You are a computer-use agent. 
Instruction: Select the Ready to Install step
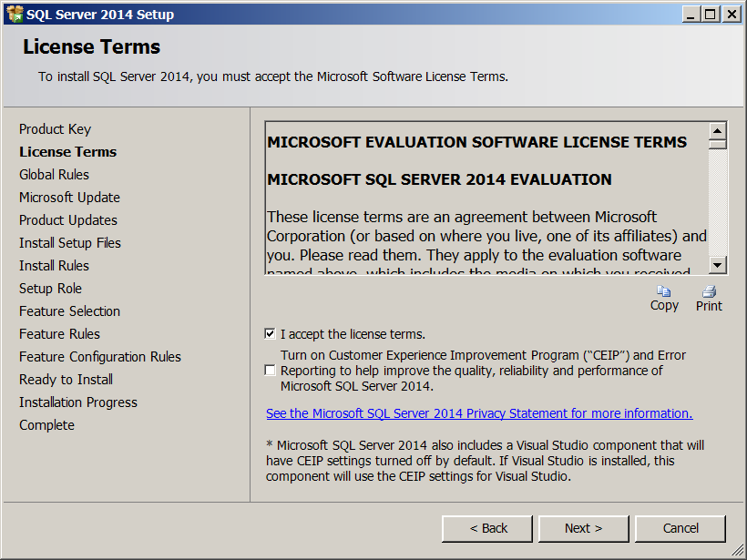(66, 380)
